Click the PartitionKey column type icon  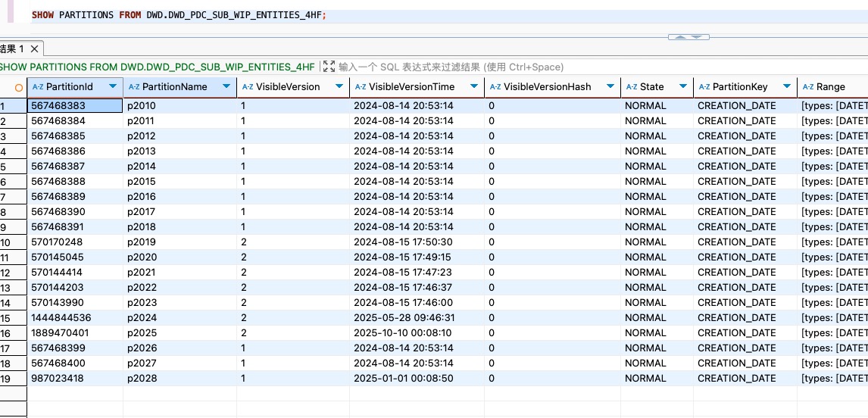coord(704,87)
